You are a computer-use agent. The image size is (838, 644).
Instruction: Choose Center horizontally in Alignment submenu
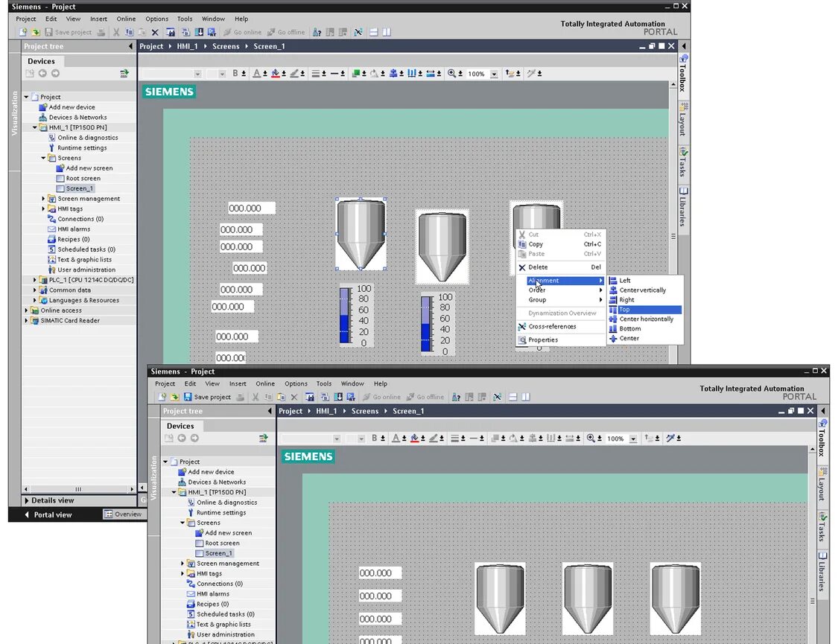pyautogui.click(x=644, y=319)
